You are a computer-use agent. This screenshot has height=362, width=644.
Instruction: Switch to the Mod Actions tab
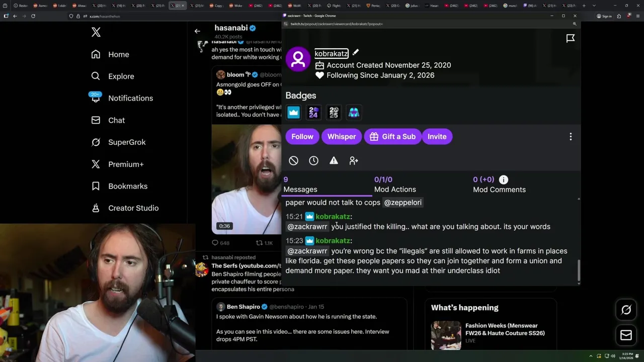[395, 185]
